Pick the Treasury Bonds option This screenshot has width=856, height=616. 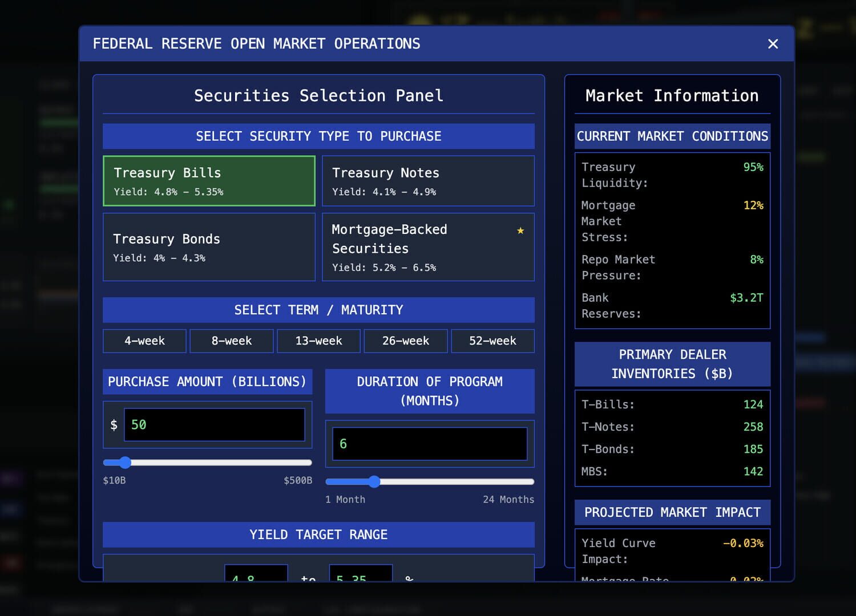point(209,247)
